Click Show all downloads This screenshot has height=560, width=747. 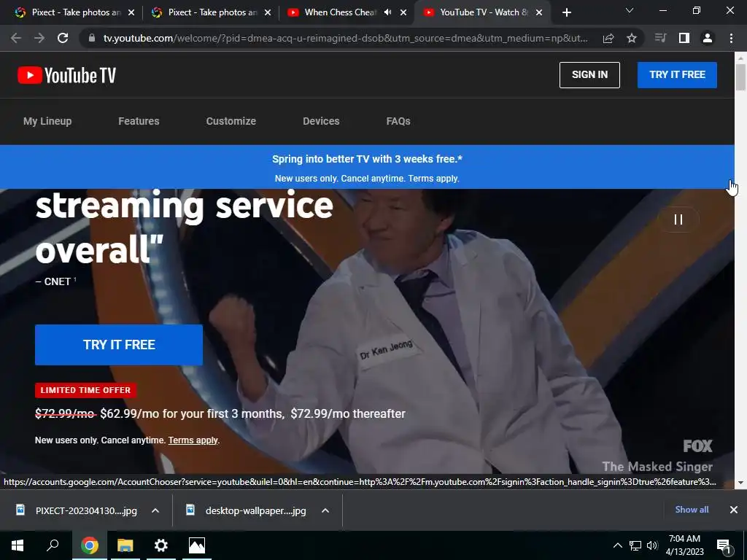pos(692,510)
